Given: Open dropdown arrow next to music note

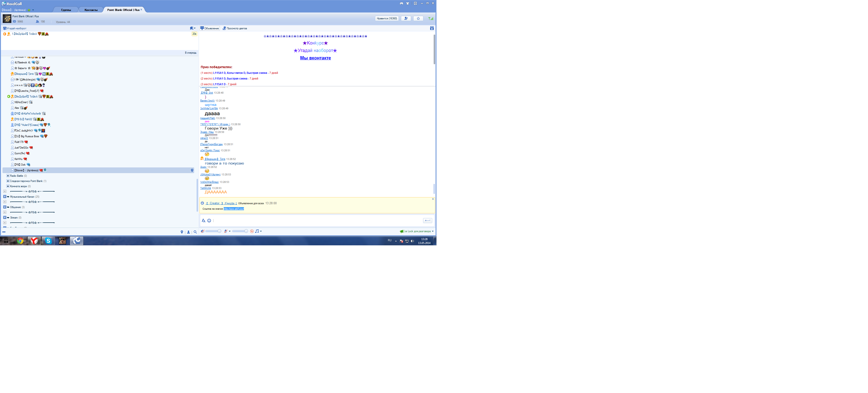Looking at the screenshot, I should pos(261,231).
